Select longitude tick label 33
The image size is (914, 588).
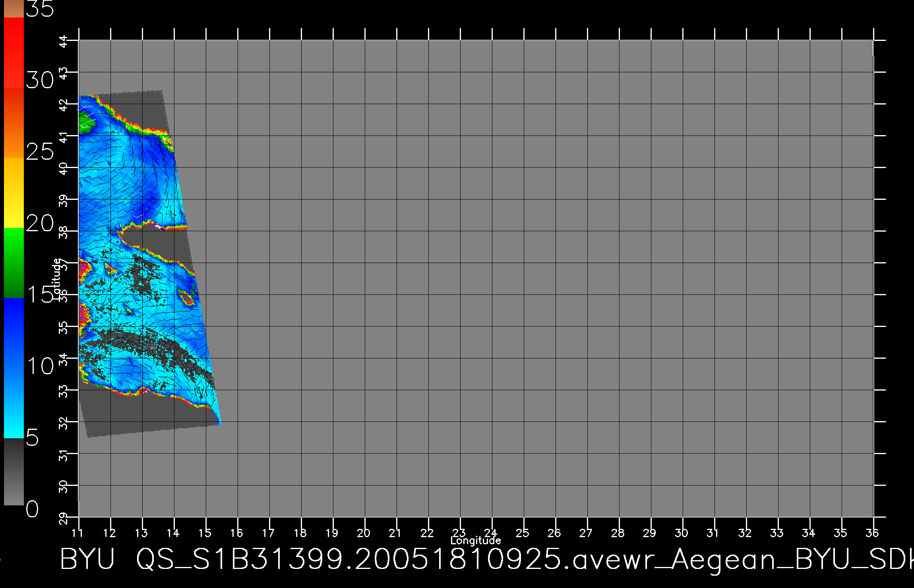[x=777, y=533]
